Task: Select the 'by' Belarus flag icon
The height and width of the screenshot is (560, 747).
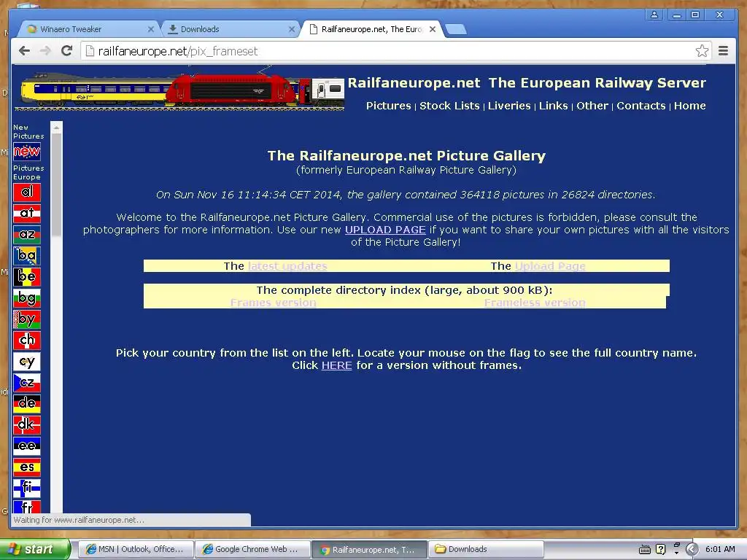Action: coord(27,319)
